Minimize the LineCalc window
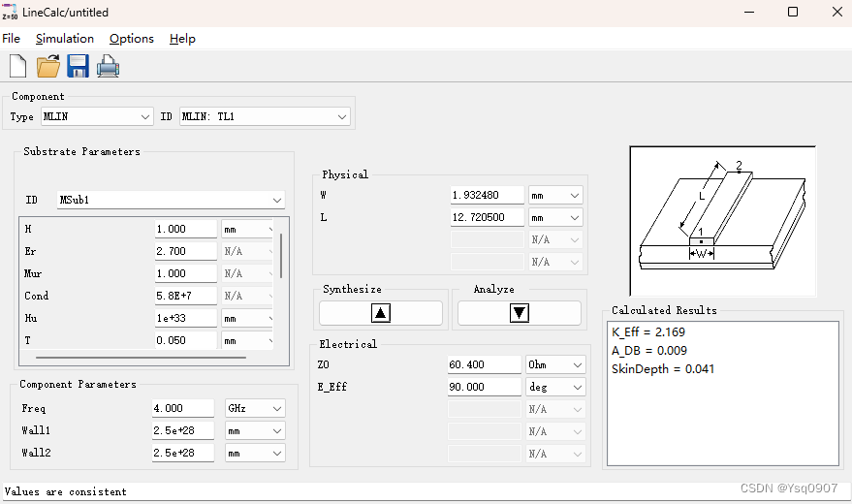This screenshot has width=852, height=504. (749, 12)
